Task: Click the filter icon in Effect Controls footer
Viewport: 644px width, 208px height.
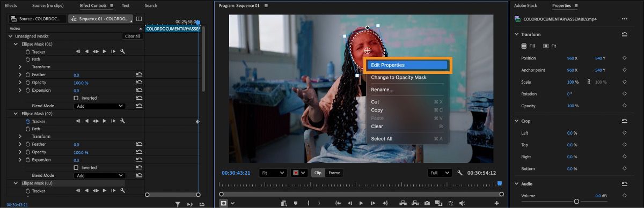Action: pos(178,204)
